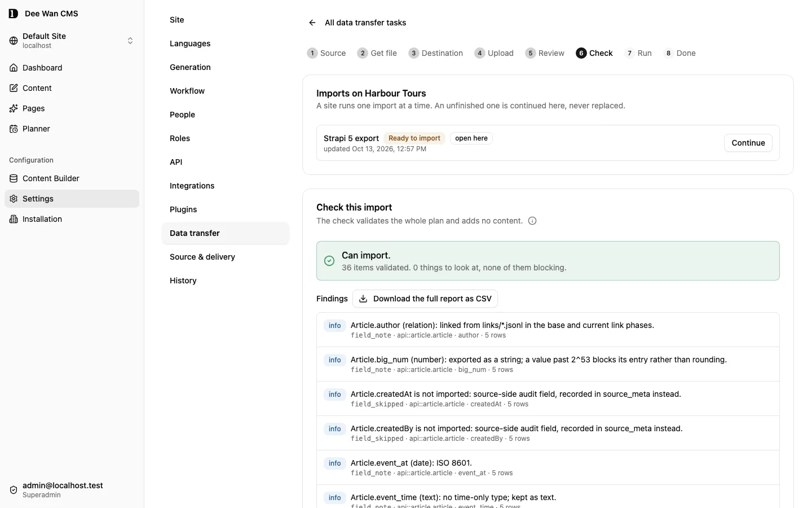This screenshot has height=508, width=812.
Task: Go to the Roles settings section
Action: click(x=226, y=138)
